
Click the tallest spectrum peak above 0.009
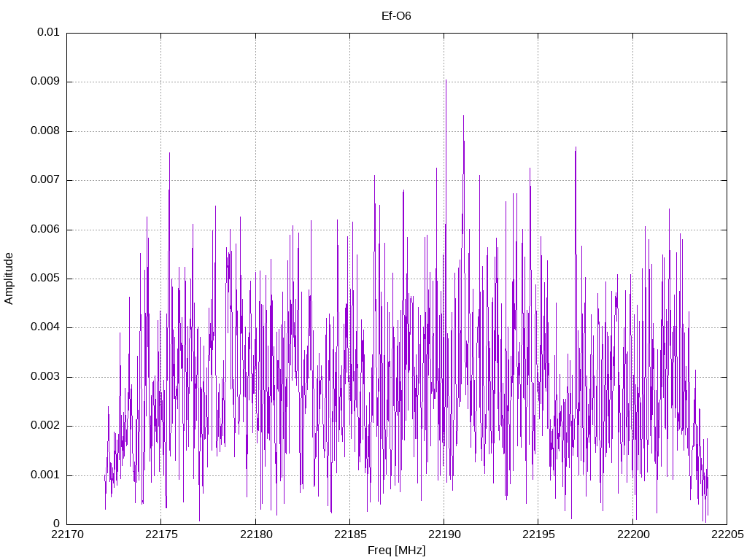pyautogui.click(x=446, y=81)
